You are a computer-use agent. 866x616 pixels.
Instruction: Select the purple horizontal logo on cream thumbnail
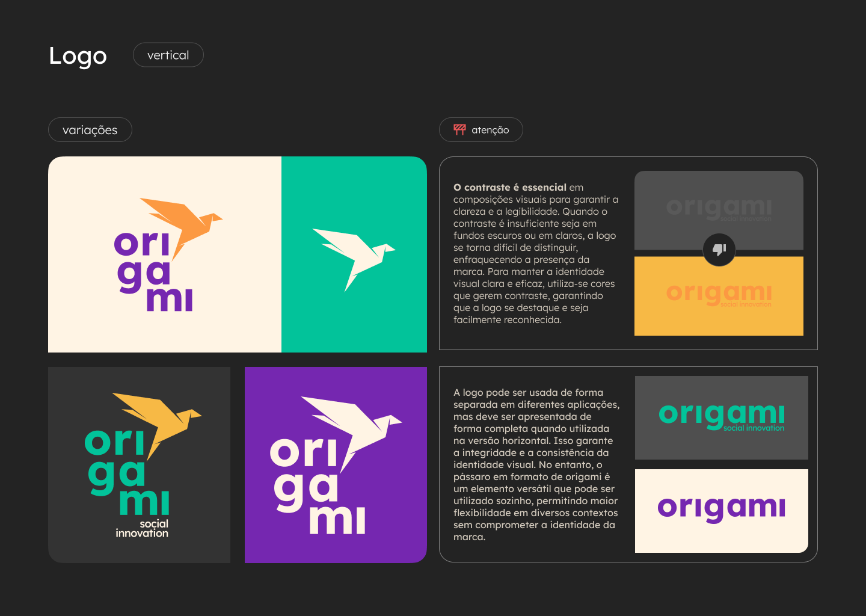pyautogui.click(x=721, y=510)
